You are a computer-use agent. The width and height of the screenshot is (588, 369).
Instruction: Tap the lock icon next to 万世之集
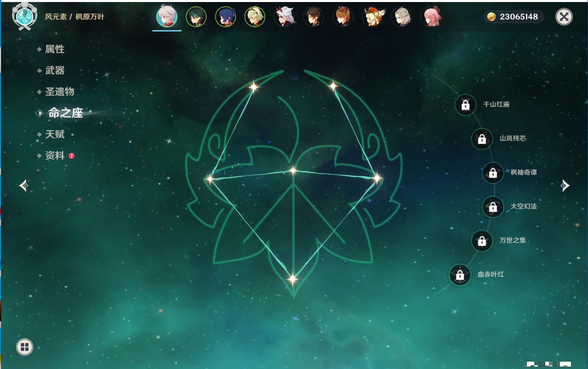coord(482,241)
